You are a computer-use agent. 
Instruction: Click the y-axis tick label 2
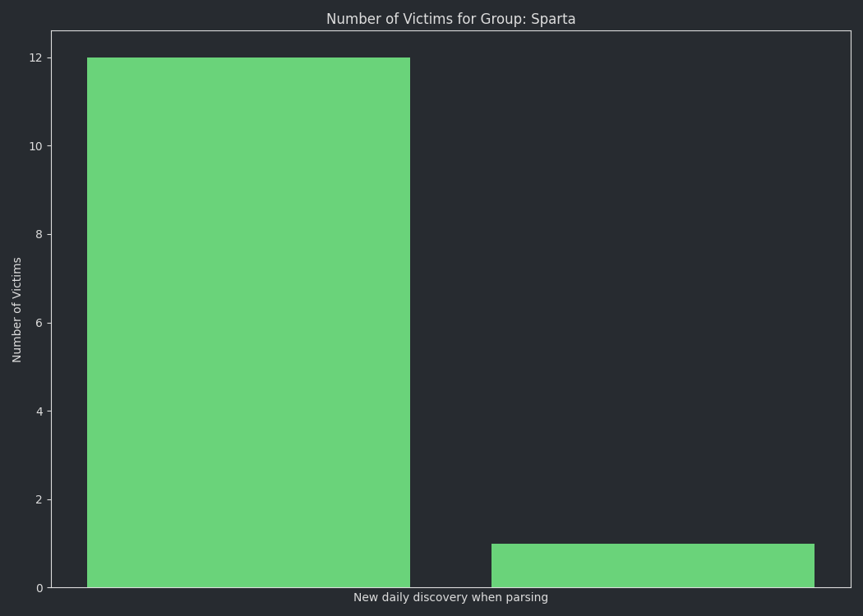39,499
